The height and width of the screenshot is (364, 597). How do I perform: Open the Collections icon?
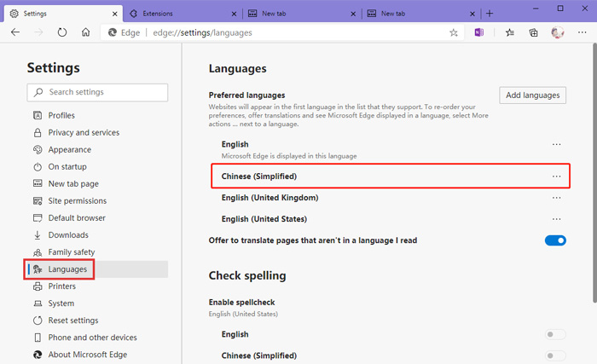point(533,32)
